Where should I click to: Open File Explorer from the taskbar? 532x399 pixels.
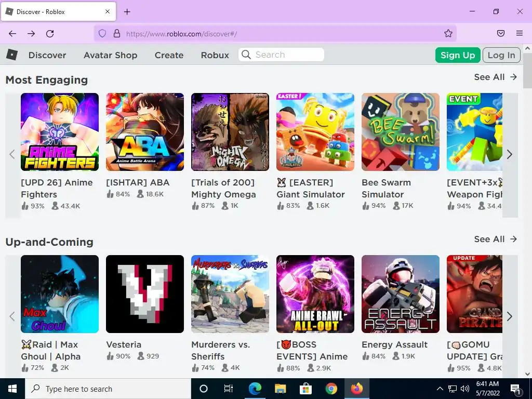click(x=280, y=389)
